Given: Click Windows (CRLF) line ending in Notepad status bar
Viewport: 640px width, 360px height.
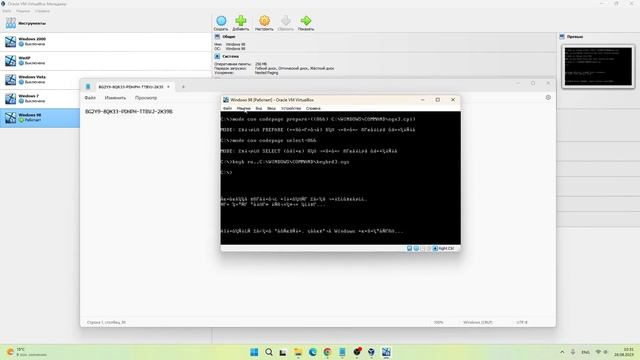Looking at the screenshot, I should 478,322.
